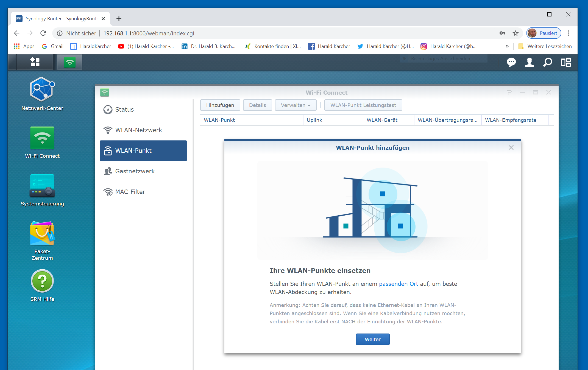Select the Gastnetzwerk sidebar item
The image size is (588, 370).
[x=135, y=171]
